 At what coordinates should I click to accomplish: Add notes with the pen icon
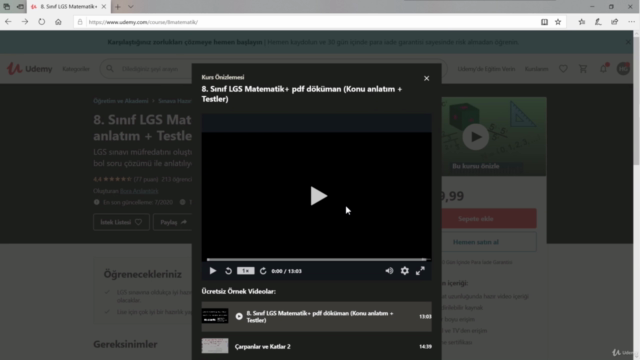tap(598, 22)
